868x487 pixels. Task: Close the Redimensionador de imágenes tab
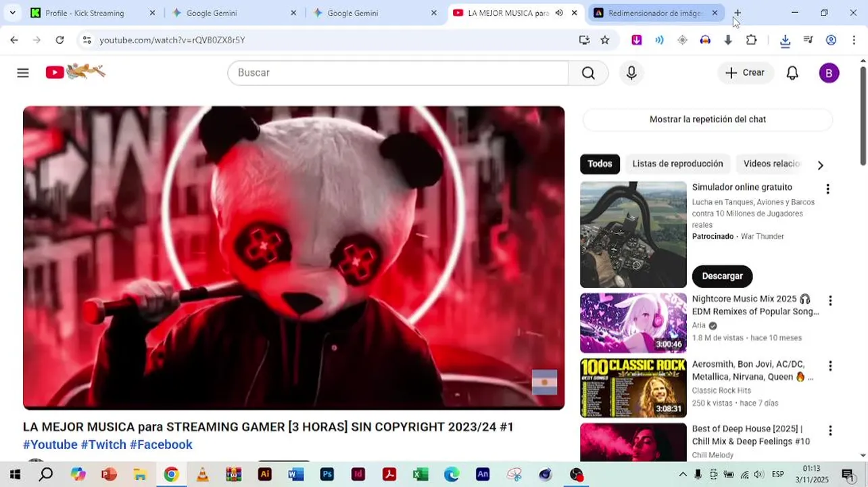pos(715,13)
